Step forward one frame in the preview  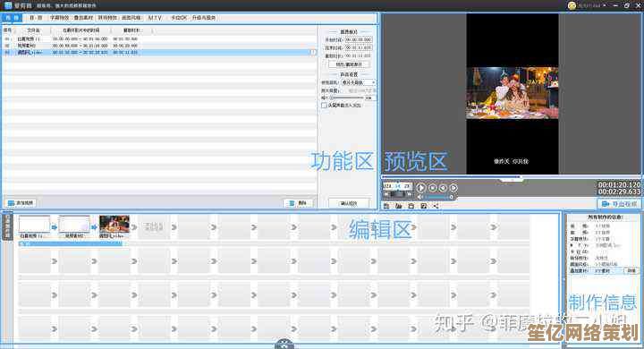(x=453, y=188)
